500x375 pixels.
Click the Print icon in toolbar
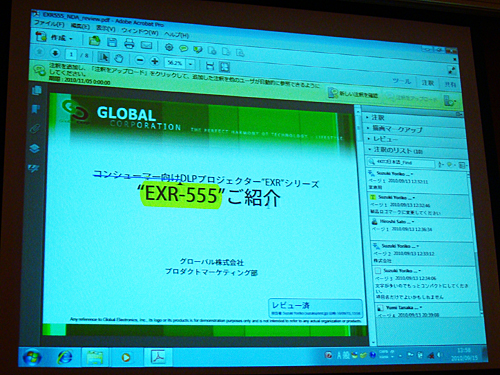[x=129, y=43]
